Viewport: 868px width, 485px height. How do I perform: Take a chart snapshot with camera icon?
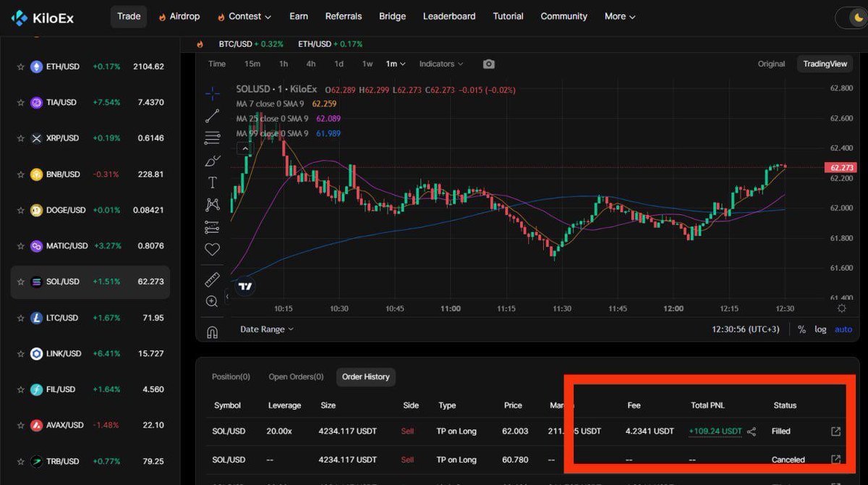[x=489, y=64]
